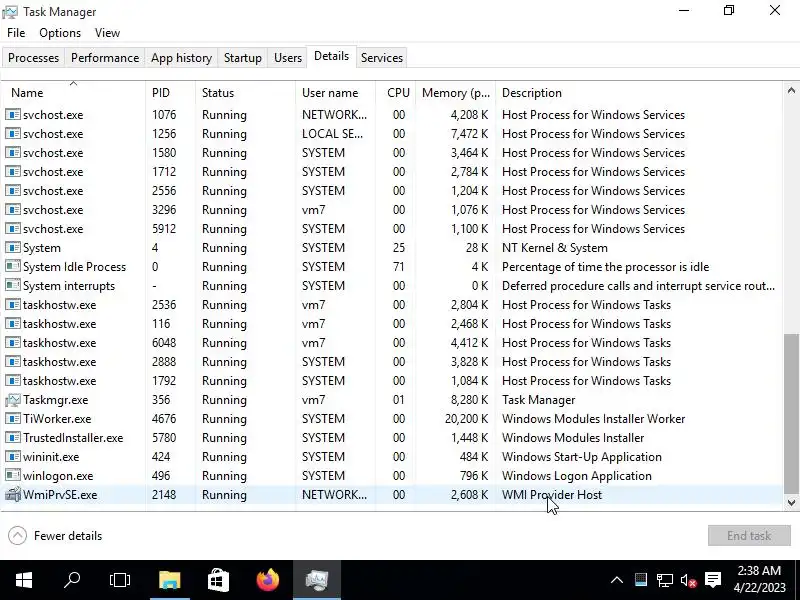This screenshot has height=600, width=800.
Task: Click the icon of svchost.exe PID 1076
Action: coord(13,115)
